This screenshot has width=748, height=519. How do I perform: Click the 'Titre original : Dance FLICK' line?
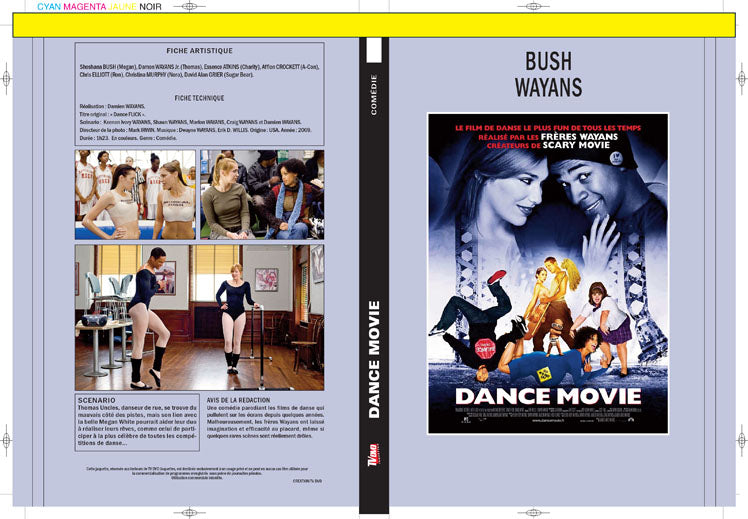coord(112,114)
